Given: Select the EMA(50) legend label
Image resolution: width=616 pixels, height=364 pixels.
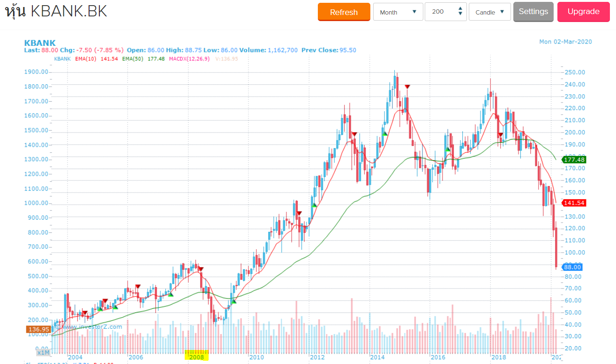Looking at the screenshot, I should [132, 59].
